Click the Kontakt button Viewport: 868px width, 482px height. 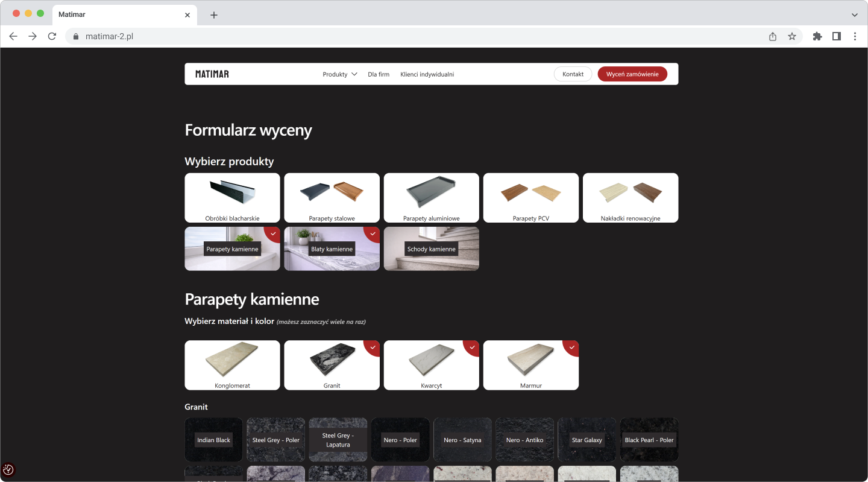click(573, 74)
